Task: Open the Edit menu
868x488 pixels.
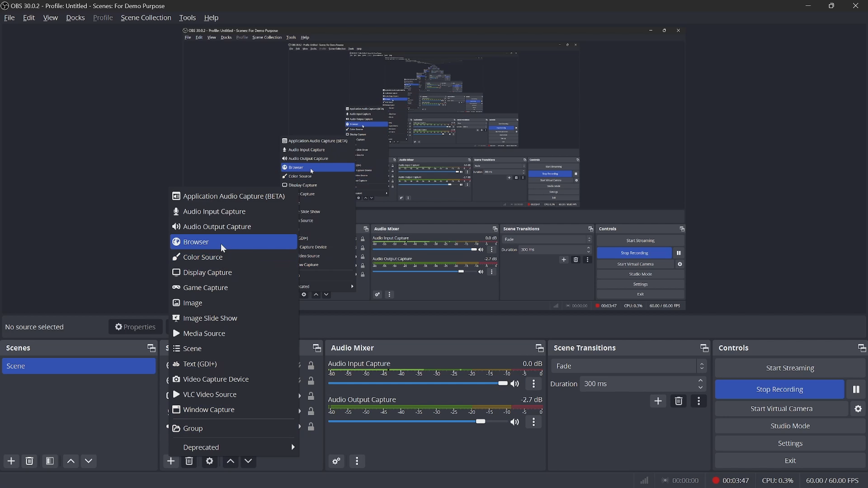Action: click(29, 18)
